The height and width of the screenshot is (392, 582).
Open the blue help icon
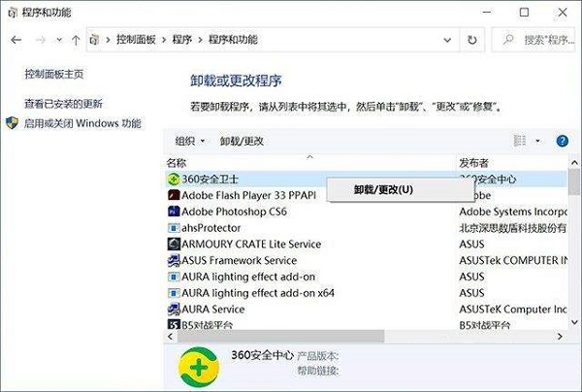(x=562, y=141)
